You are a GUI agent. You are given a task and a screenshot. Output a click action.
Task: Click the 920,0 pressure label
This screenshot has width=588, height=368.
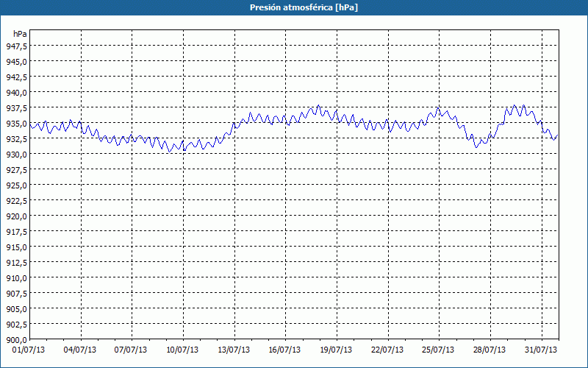tap(16, 216)
